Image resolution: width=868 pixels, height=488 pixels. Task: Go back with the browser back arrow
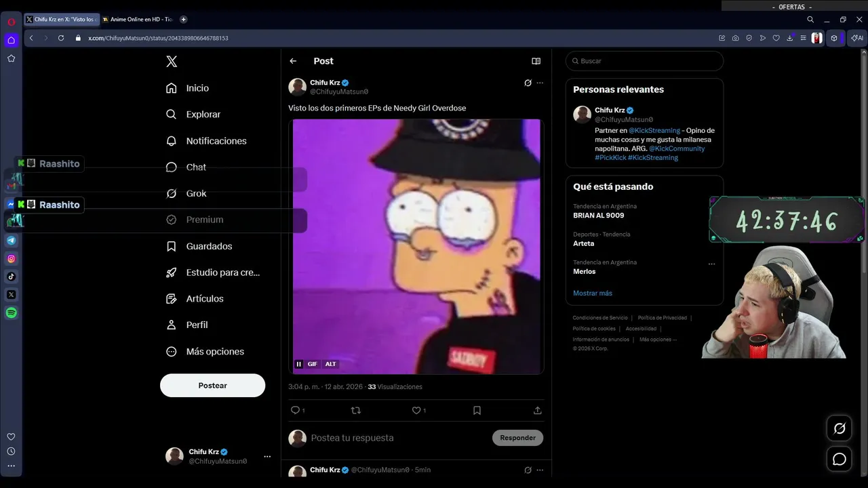pyautogui.click(x=31, y=38)
